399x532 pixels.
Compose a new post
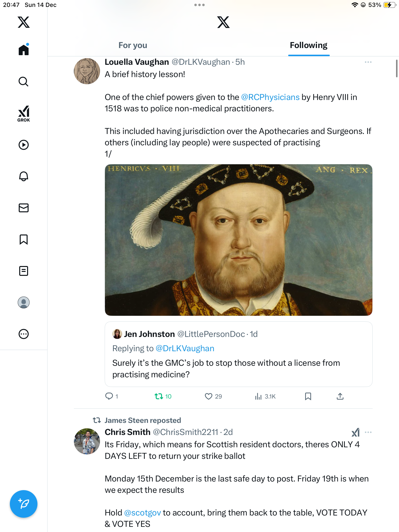tap(24, 504)
